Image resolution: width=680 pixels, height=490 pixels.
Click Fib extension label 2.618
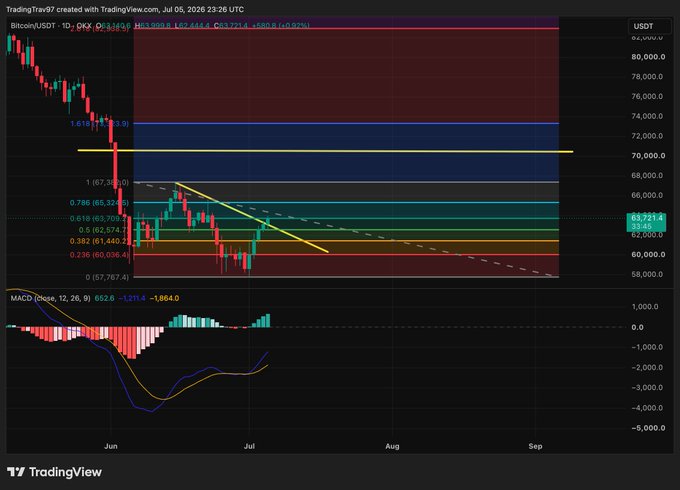tap(99, 29)
